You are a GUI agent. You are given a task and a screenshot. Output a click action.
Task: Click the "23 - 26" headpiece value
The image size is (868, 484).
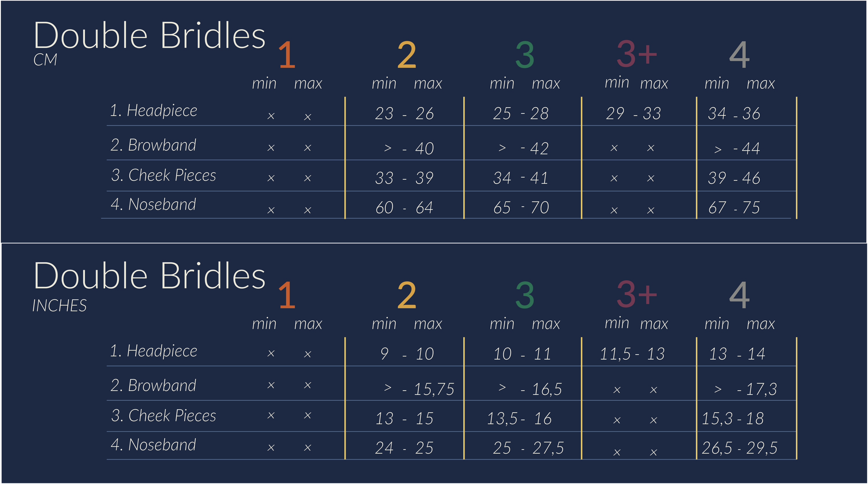404,114
